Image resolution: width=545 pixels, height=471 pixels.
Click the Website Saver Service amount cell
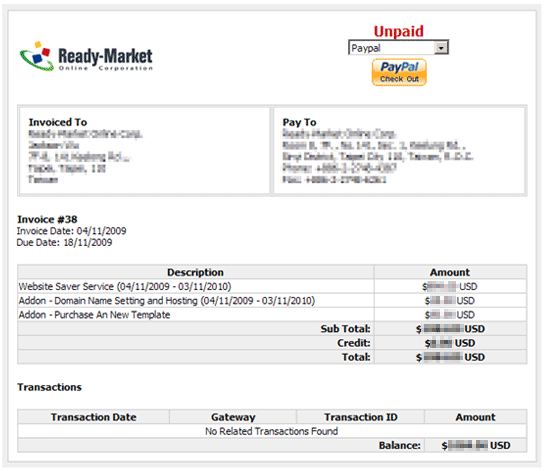pyautogui.click(x=450, y=287)
